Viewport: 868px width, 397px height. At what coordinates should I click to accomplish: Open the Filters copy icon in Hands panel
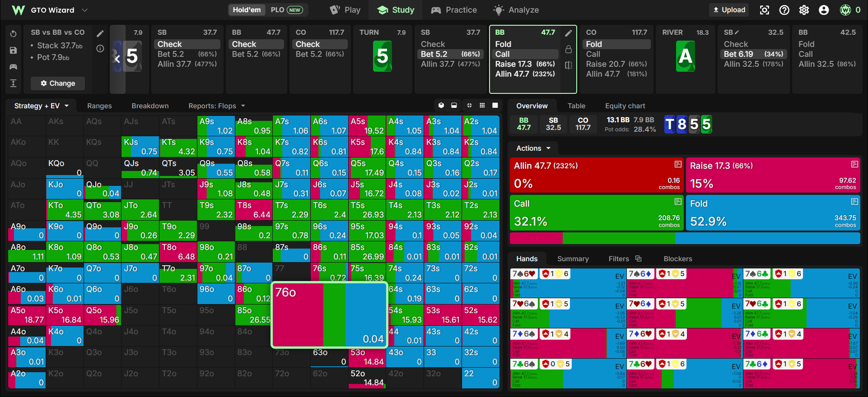click(x=638, y=259)
